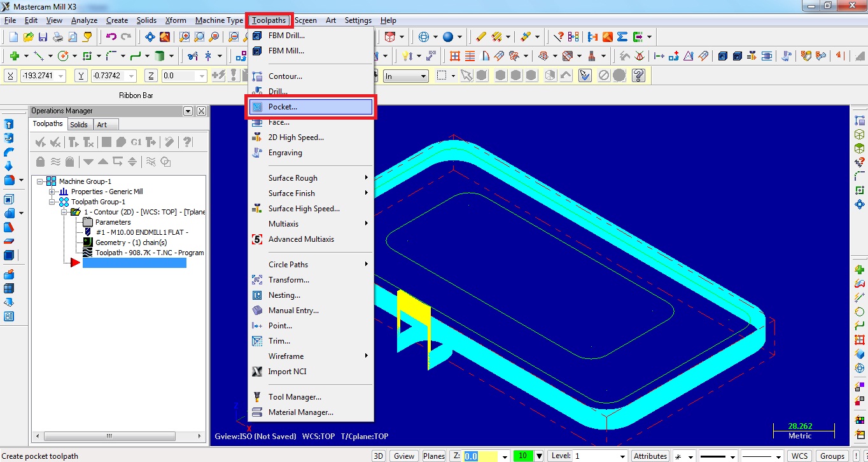The image size is (868, 462).
Task: Undo the last action
Action: (x=111, y=37)
